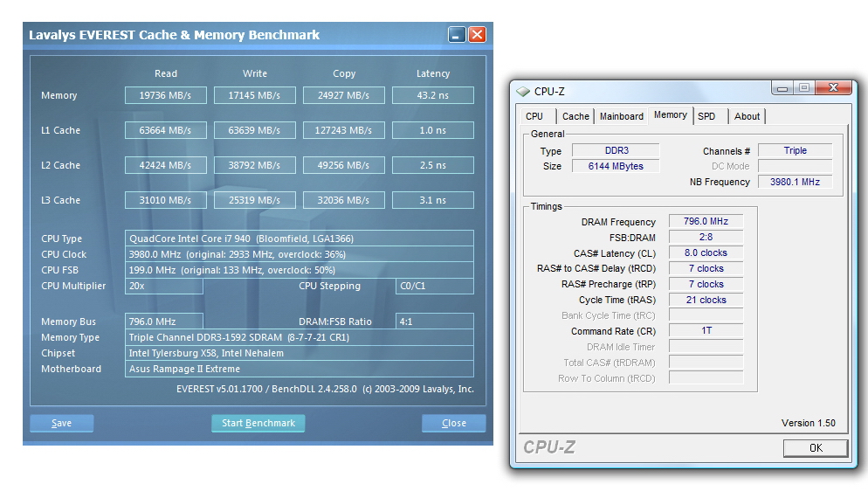Click the CPU Multiplier field 20x
This screenshot has width=868, height=491.
(164, 286)
